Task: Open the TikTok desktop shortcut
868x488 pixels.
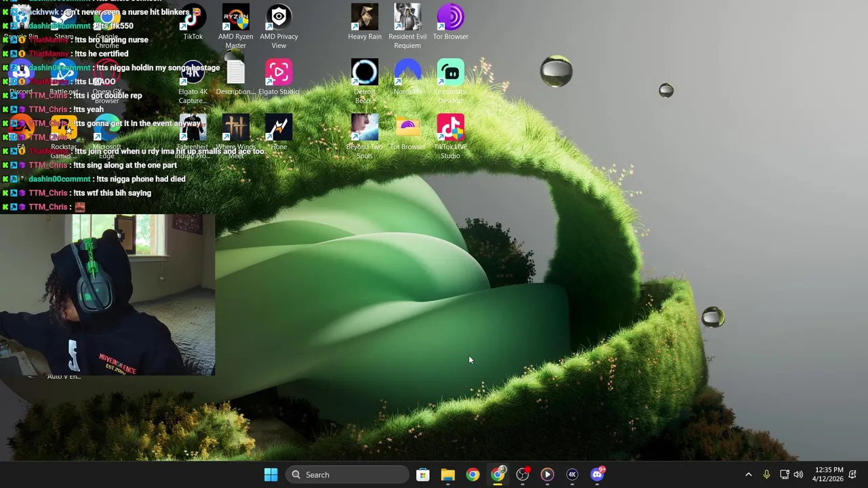Action: tap(193, 22)
